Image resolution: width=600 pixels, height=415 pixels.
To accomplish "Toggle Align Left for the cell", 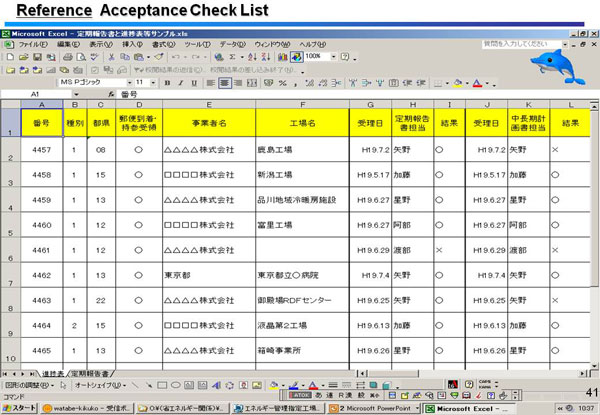I will [x=210, y=83].
